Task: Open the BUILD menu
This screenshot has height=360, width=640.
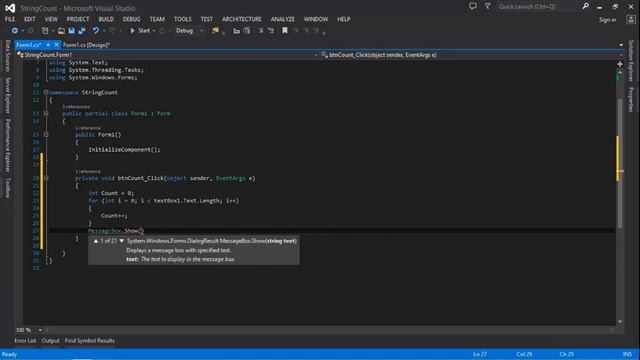Action: coord(106,19)
